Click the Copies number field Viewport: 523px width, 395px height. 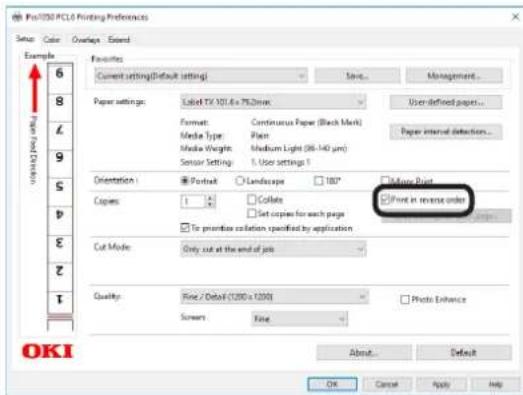point(193,201)
